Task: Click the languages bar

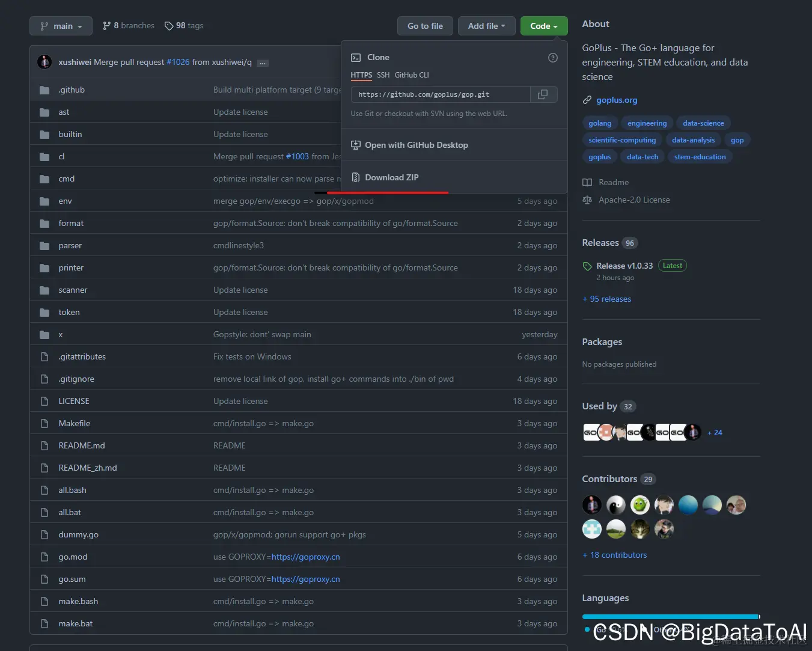Action: (671, 617)
